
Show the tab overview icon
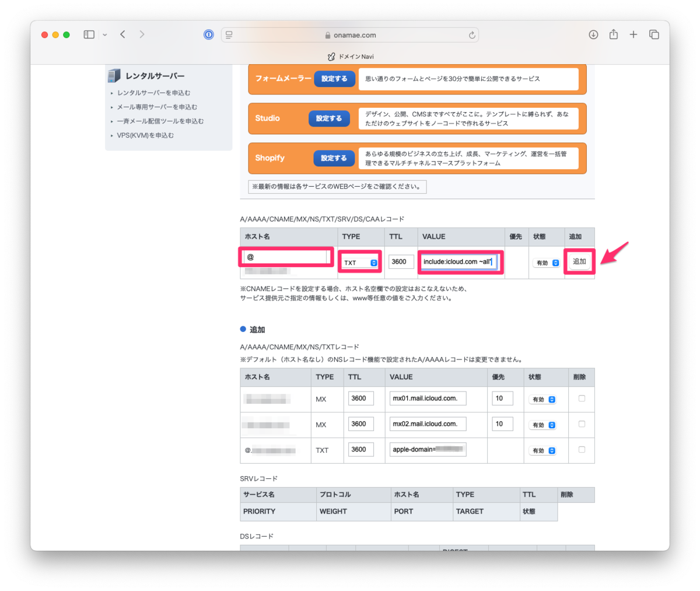pyautogui.click(x=654, y=34)
